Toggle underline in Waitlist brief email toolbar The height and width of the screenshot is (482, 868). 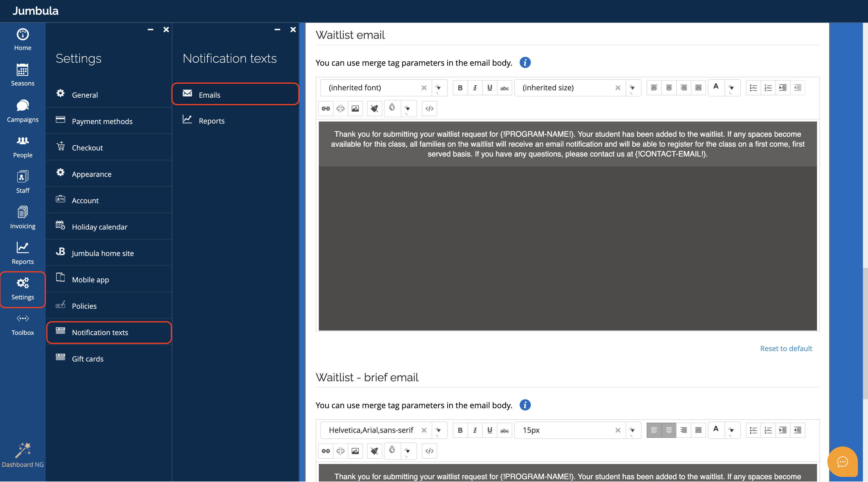(x=490, y=430)
